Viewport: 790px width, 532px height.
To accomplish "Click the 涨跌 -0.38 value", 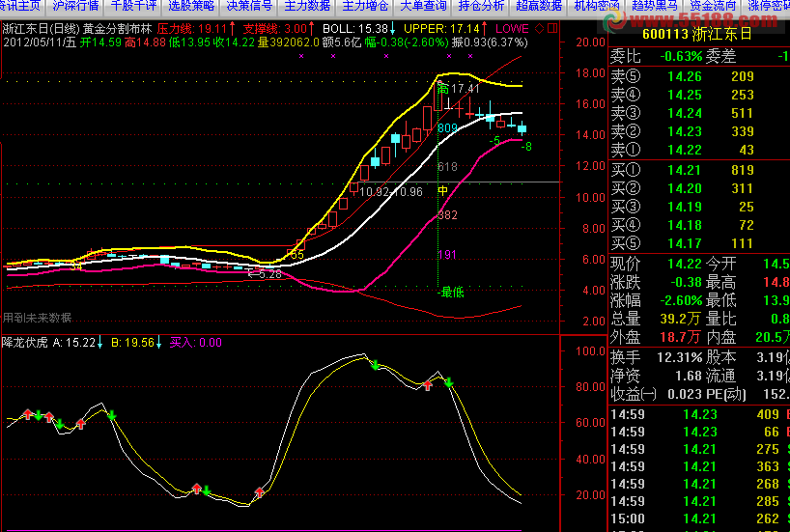I will 686,282.
